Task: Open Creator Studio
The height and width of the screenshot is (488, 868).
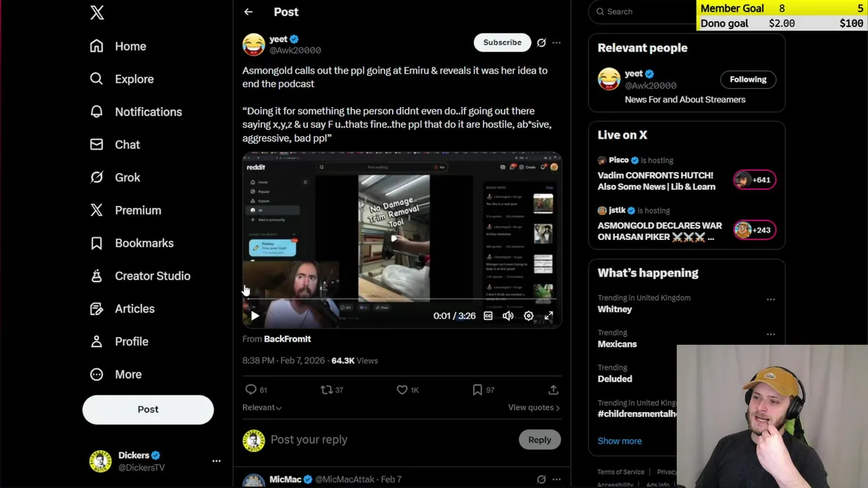Action: (140, 276)
